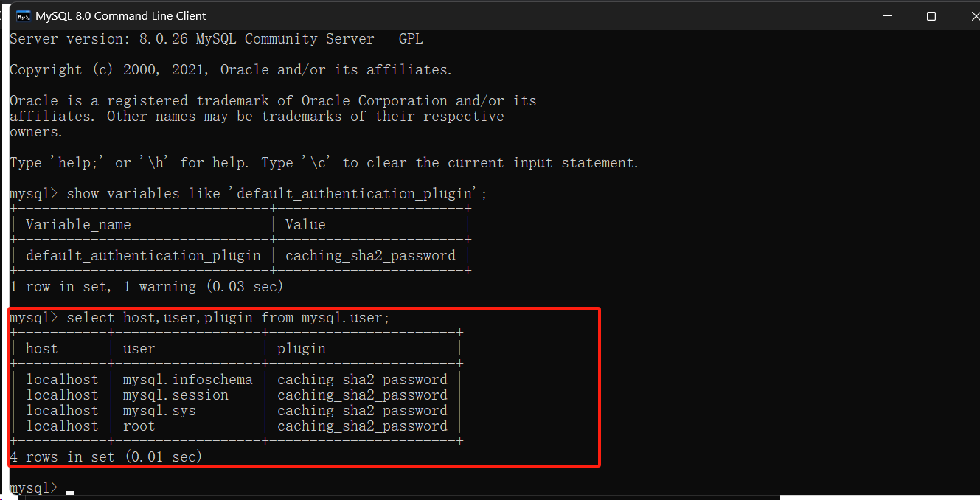The image size is (980, 500).
Task: Maximize the MySQL Command Line Client window
Action: pos(931,15)
